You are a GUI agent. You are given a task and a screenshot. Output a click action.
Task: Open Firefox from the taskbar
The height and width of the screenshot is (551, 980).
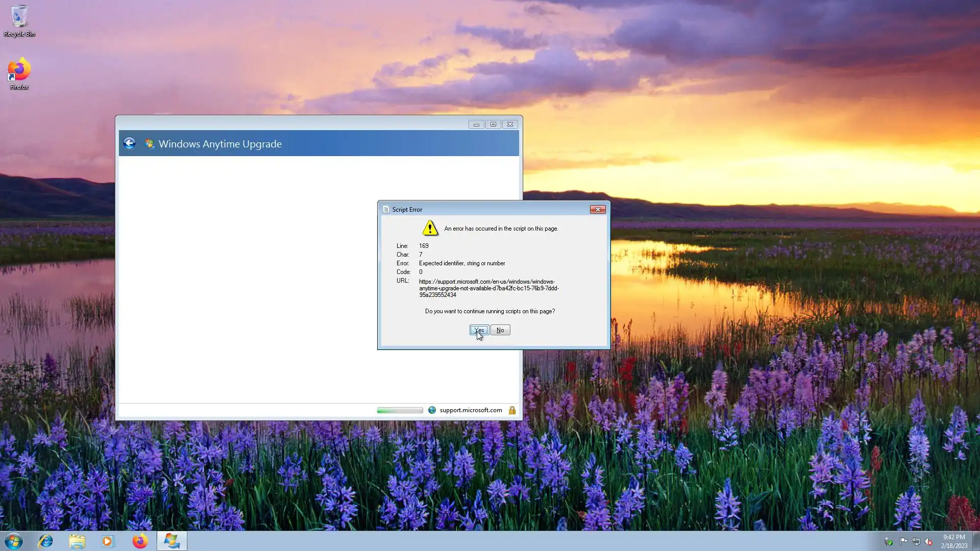point(140,541)
